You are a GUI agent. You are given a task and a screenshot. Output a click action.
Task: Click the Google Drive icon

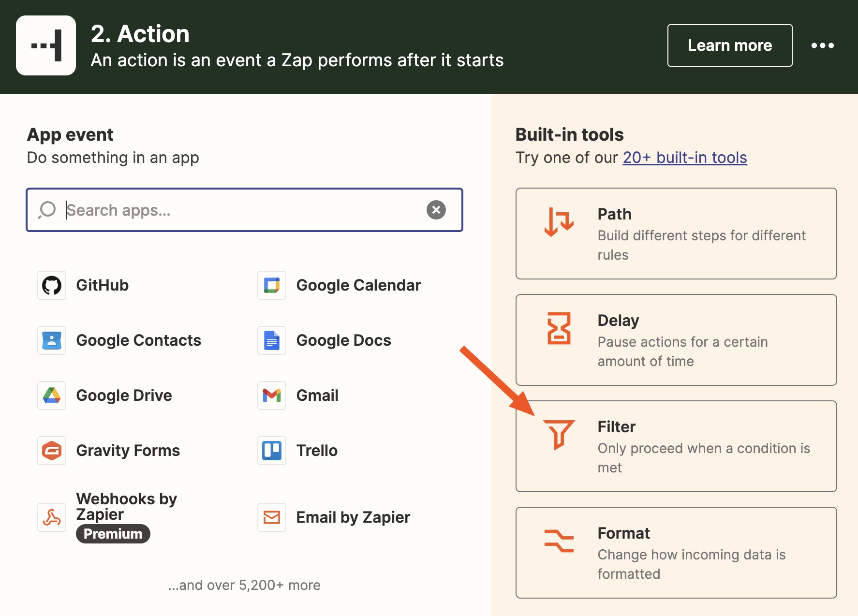click(52, 396)
